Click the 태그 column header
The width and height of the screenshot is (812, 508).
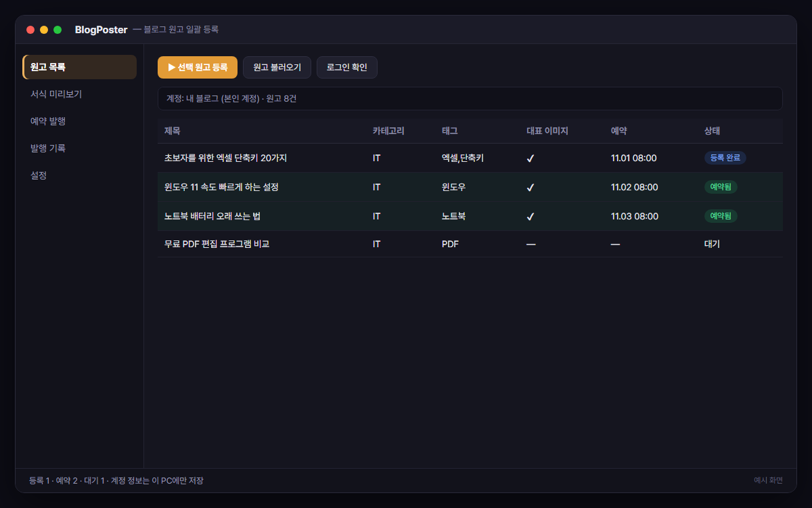tap(450, 131)
